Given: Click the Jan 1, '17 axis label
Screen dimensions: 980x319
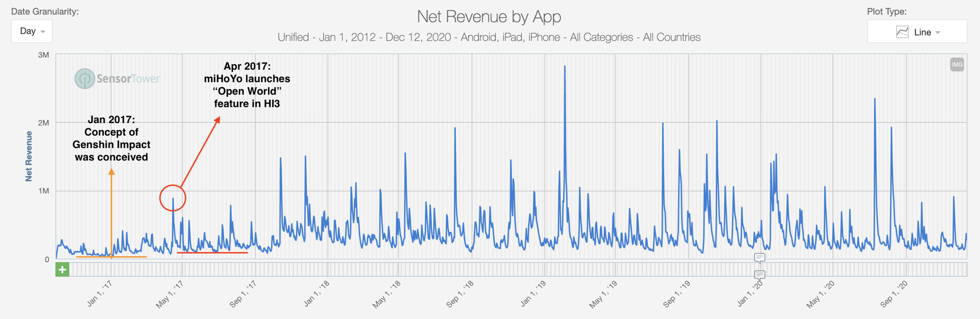Looking at the screenshot, I should (100, 293).
